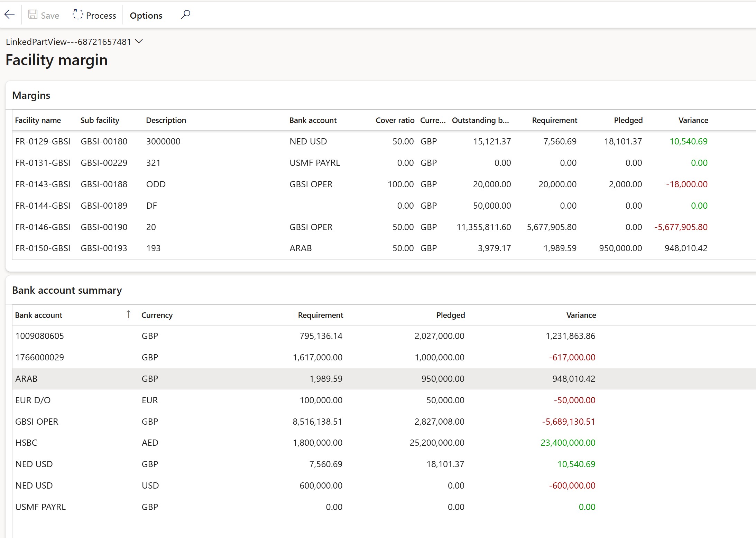
Task: Click the Save disk icon
Action: click(x=33, y=15)
